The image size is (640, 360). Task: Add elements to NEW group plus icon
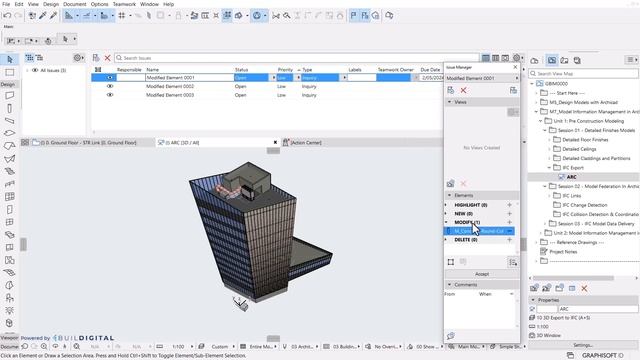509,213
